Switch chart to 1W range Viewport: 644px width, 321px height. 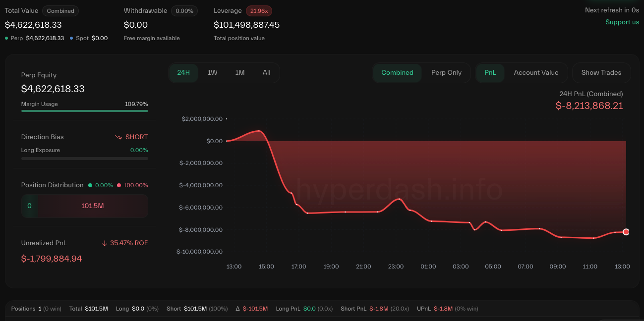(212, 73)
